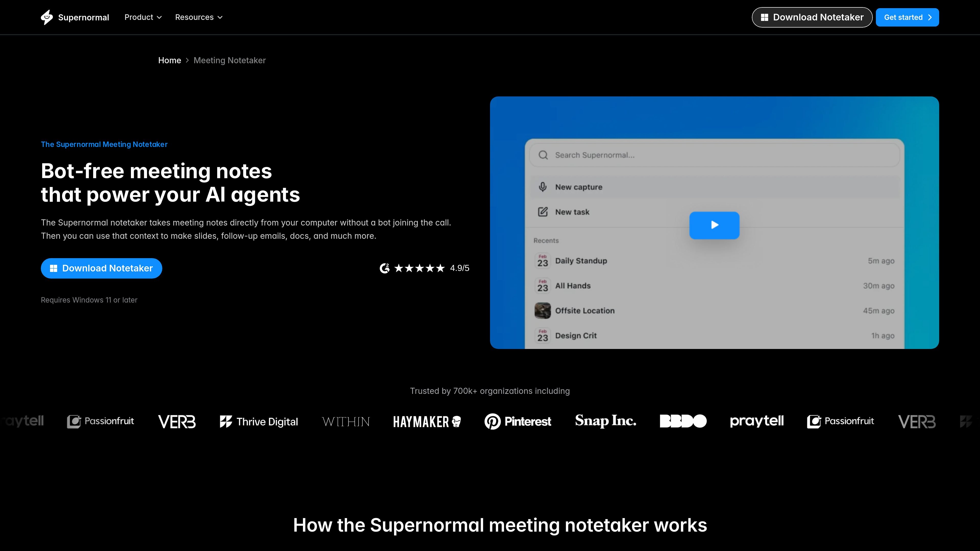
Task: Click the BBDO logo
Action: click(683, 421)
